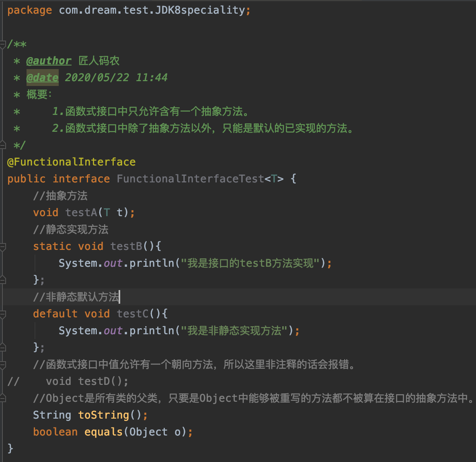476x462 pixels.
Task: Click the FunctionalInterfaceTest interface name
Action: point(190,179)
